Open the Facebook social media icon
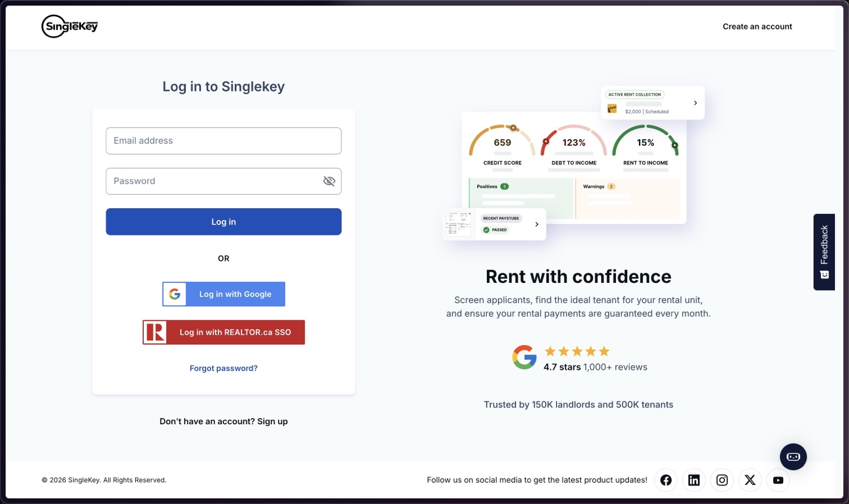The width and height of the screenshot is (849, 504). (x=666, y=480)
